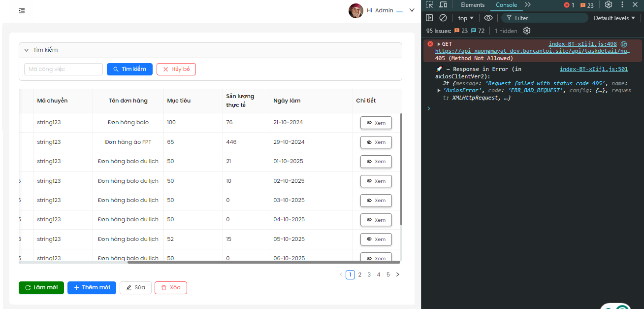
Task: Click the DevTools three-dot menu
Action: [x=622, y=5]
